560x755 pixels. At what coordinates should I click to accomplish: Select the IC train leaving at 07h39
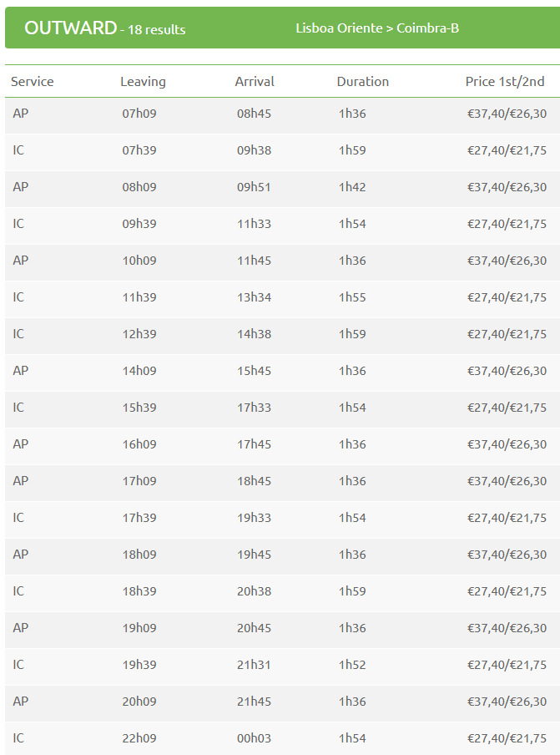pos(282,152)
